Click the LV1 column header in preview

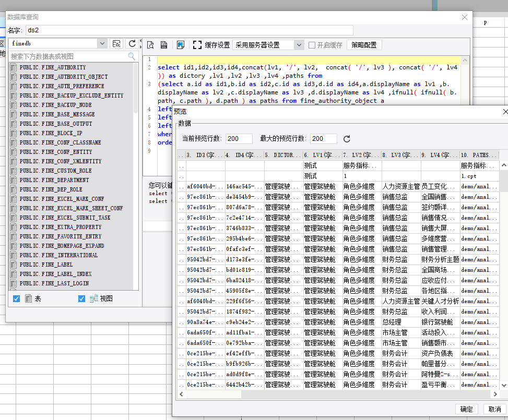click(x=323, y=155)
